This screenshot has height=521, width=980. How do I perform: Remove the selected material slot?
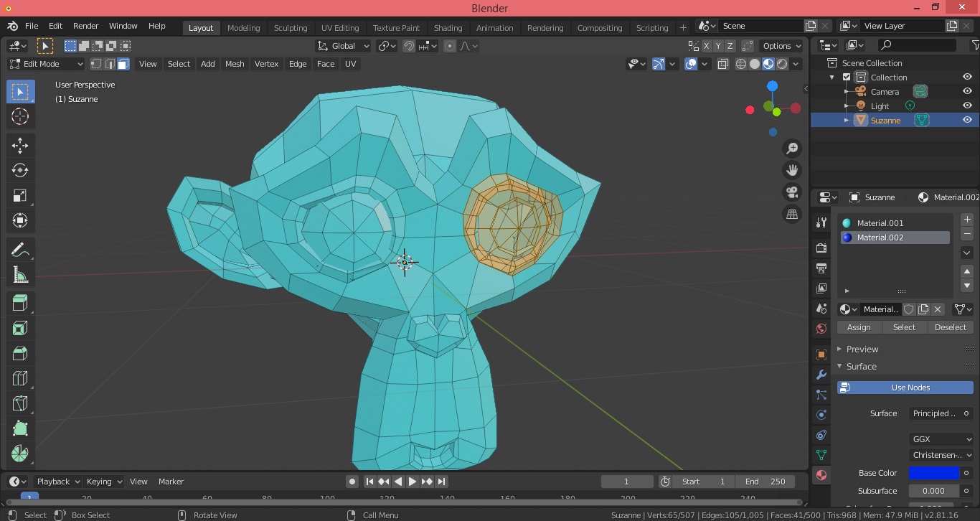pyautogui.click(x=967, y=234)
